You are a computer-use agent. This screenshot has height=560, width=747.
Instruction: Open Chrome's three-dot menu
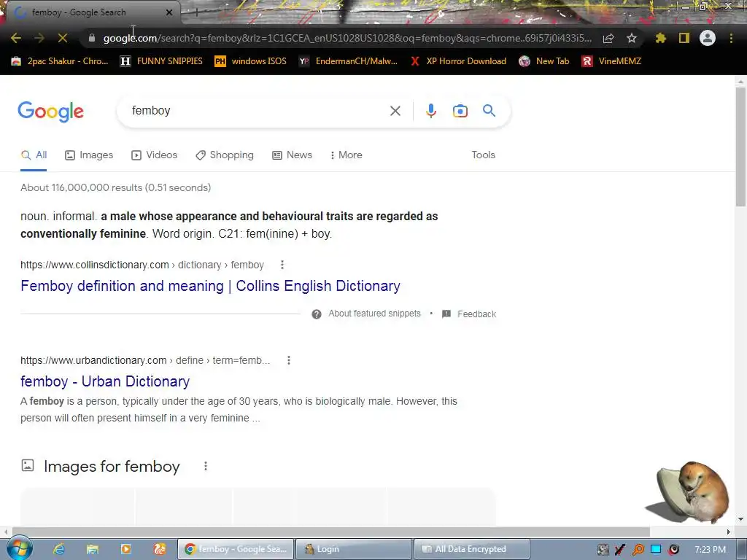pos(731,38)
